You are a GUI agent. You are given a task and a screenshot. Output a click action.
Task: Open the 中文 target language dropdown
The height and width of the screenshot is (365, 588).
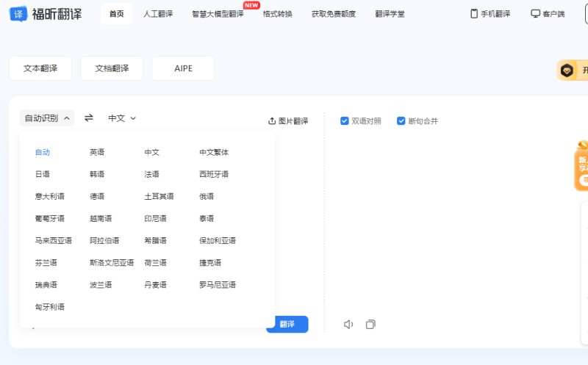(122, 118)
